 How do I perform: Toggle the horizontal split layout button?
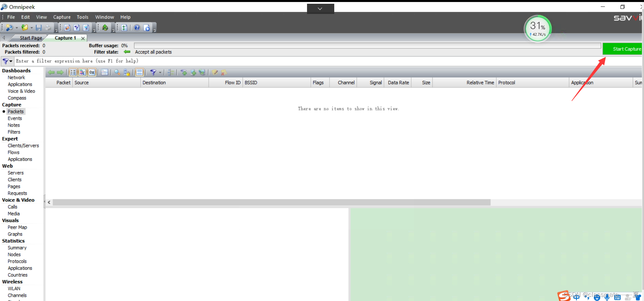139,72
